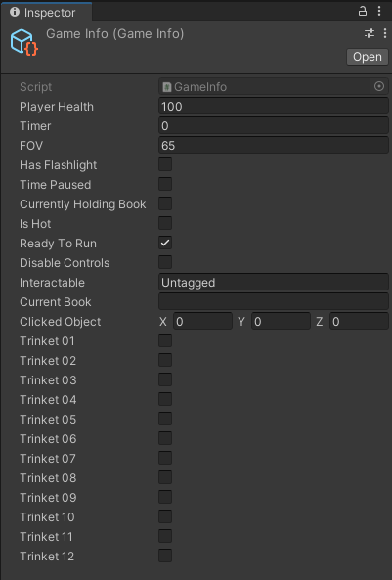The image size is (392, 580).
Task: Open the Inspector tab options menu
Action: click(379, 11)
